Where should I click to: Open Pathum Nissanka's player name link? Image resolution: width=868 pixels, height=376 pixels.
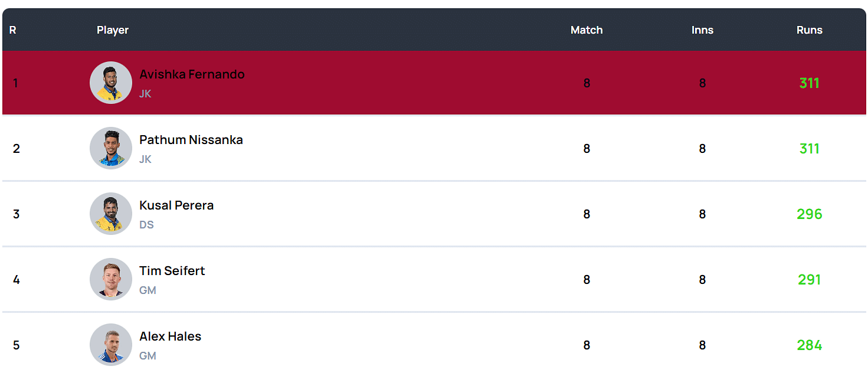point(191,140)
